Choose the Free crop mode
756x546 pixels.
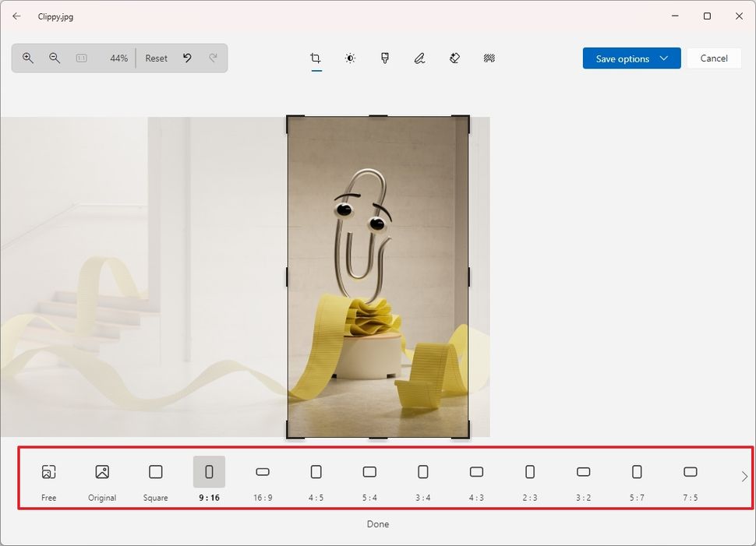(48, 477)
